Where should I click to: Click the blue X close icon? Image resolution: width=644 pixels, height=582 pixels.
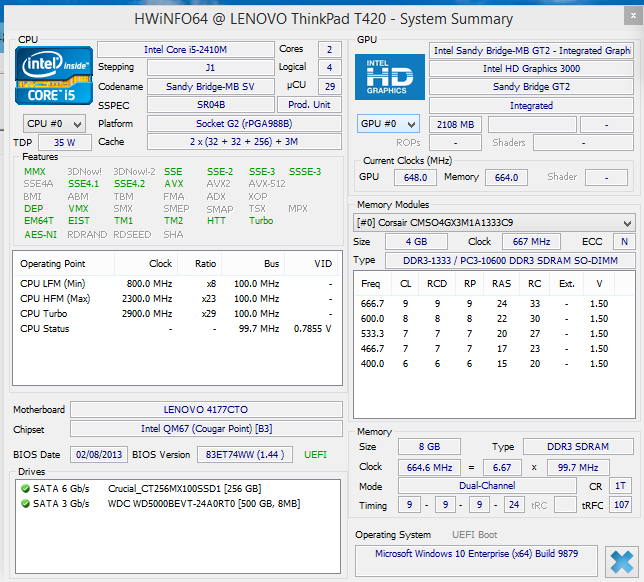[621, 559]
